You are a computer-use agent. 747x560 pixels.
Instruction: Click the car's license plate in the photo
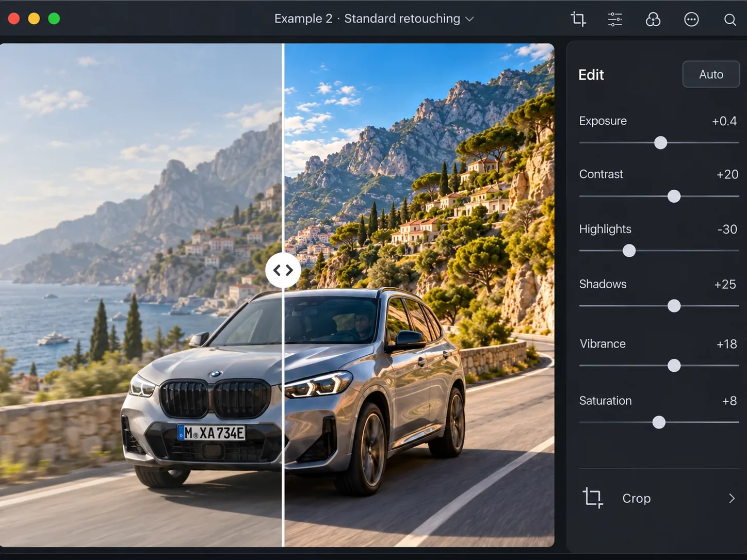pos(212,433)
